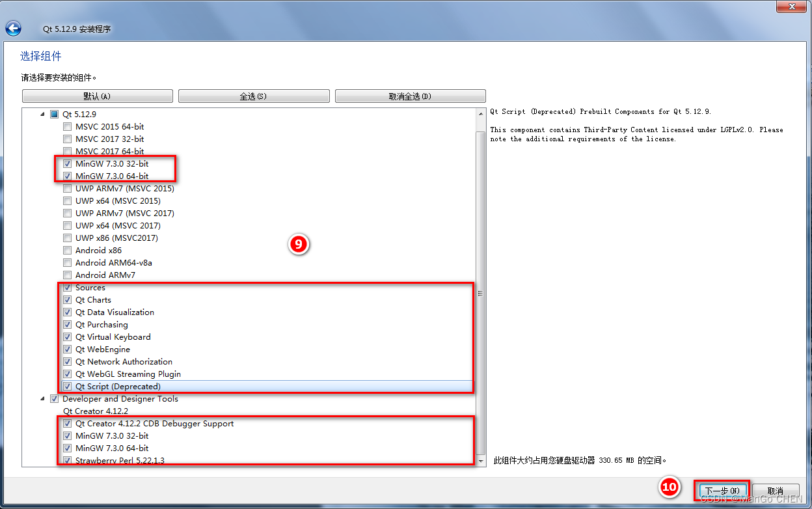
Task: Check the UWP x86 (MSVC2017) box
Action: point(68,238)
